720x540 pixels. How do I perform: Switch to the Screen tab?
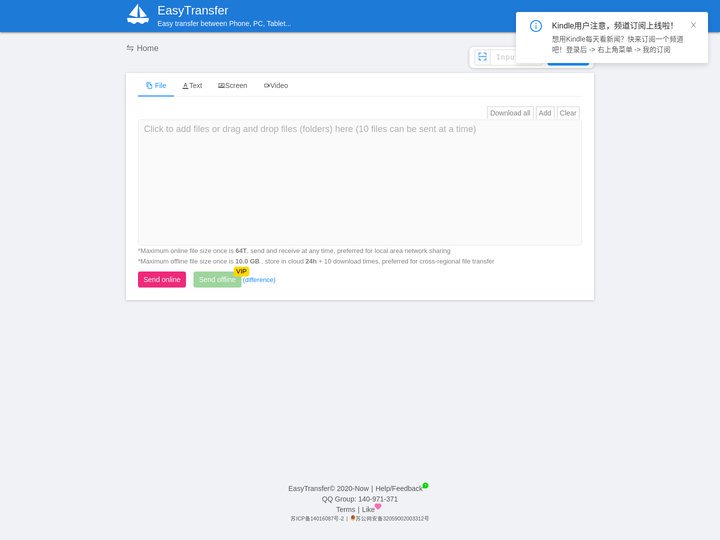click(x=232, y=85)
